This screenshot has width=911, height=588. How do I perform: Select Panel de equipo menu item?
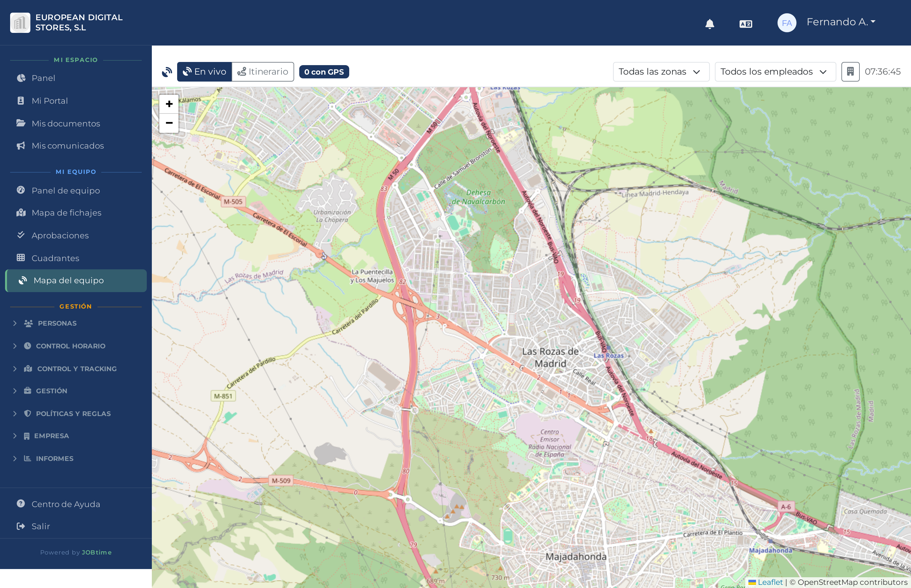[65, 190]
